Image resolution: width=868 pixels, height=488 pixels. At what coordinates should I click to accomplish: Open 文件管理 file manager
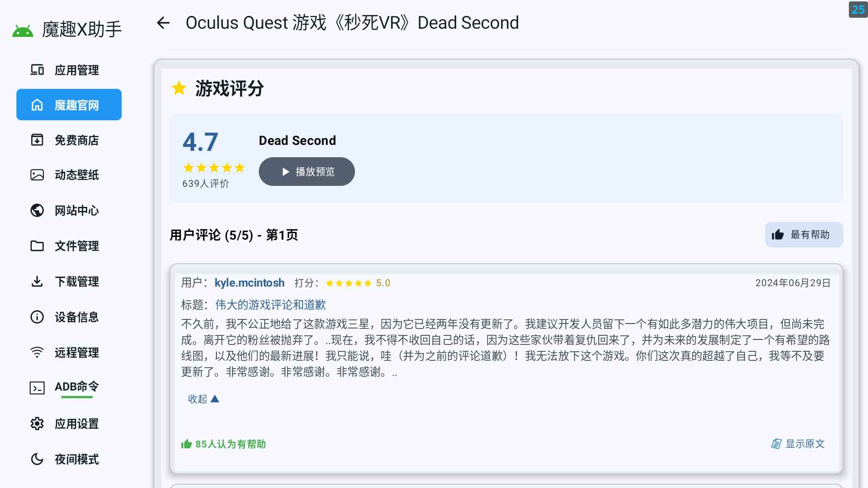pos(69,246)
